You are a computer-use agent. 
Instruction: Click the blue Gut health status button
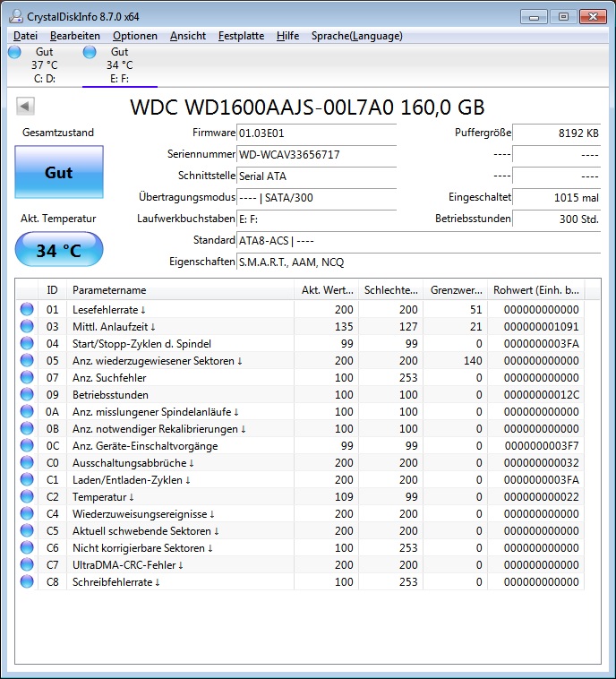(59, 172)
